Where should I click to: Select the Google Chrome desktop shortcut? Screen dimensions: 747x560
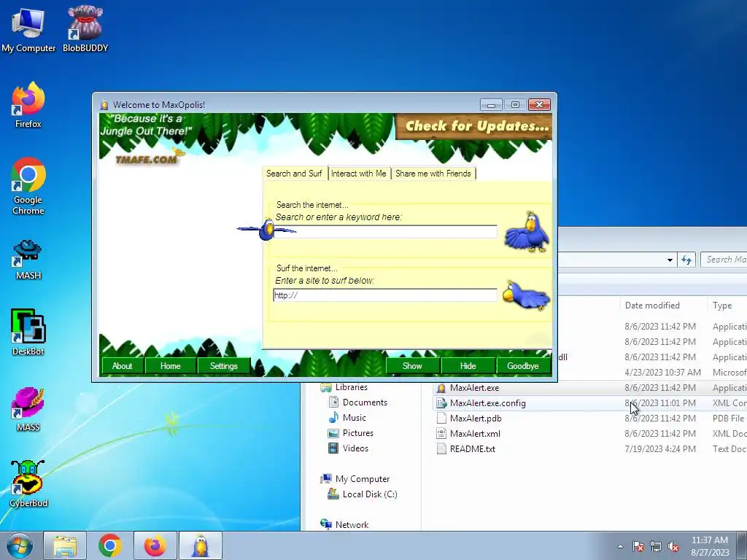[28, 186]
